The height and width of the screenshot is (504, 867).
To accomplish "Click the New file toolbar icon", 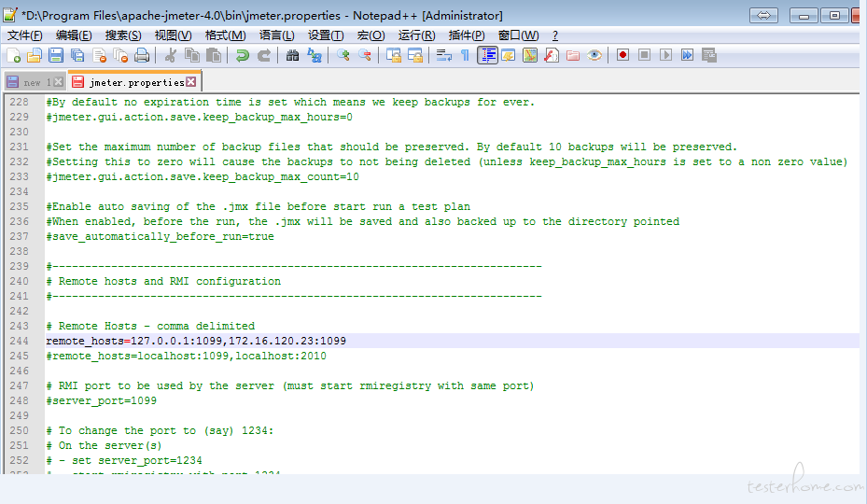I will [x=14, y=56].
